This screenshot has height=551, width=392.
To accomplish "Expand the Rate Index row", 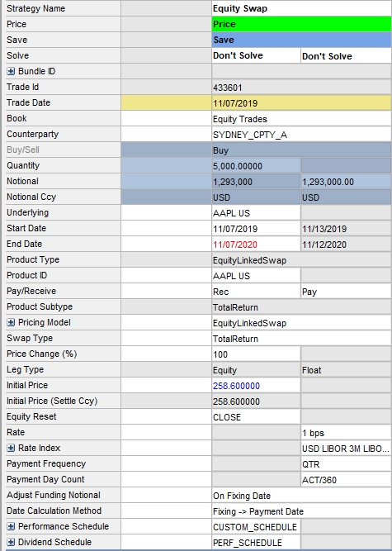I will click(11, 448).
